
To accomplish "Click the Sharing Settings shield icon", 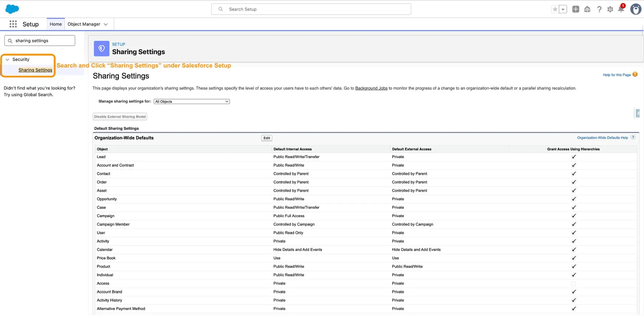I will tap(102, 49).
